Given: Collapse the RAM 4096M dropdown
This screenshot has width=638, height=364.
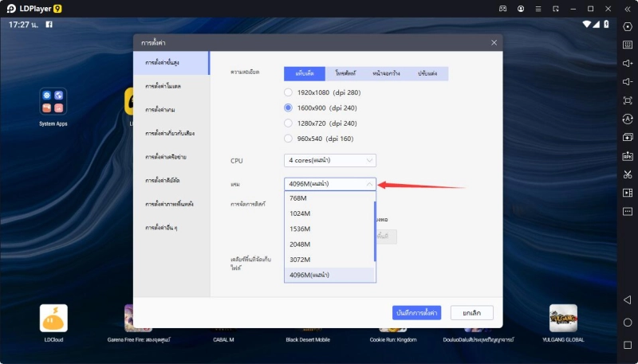Looking at the screenshot, I should (330, 184).
